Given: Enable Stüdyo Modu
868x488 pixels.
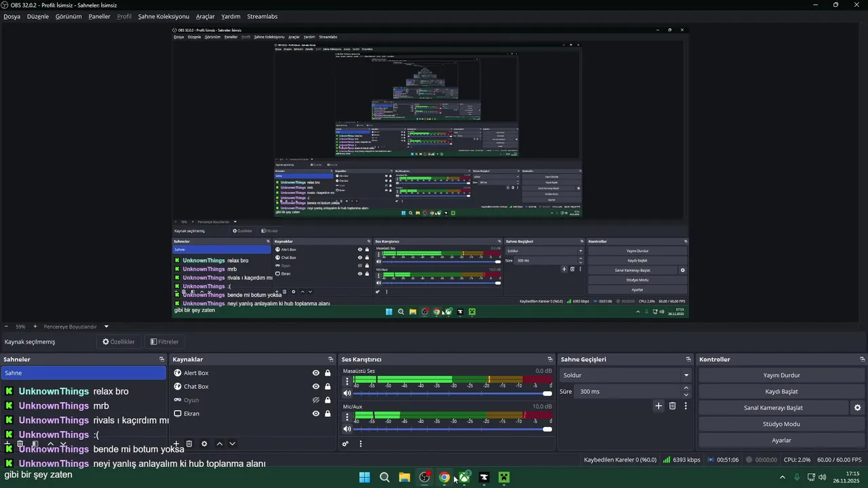Looking at the screenshot, I should point(782,424).
